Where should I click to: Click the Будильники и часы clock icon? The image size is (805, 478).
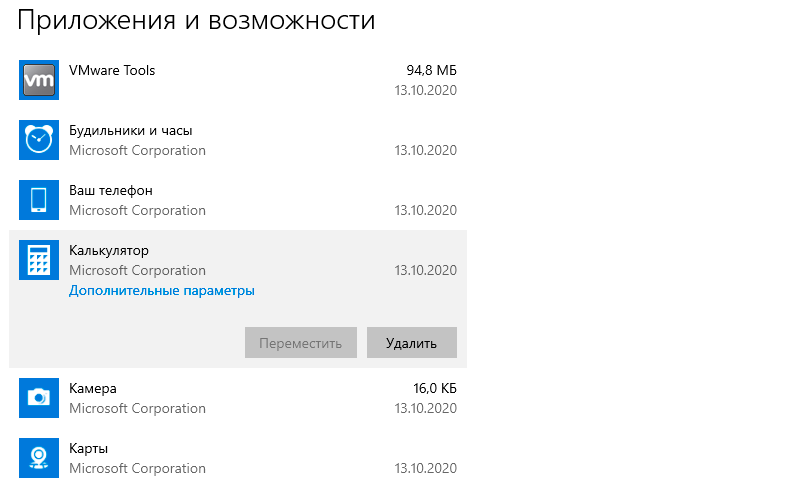[39, 140]
